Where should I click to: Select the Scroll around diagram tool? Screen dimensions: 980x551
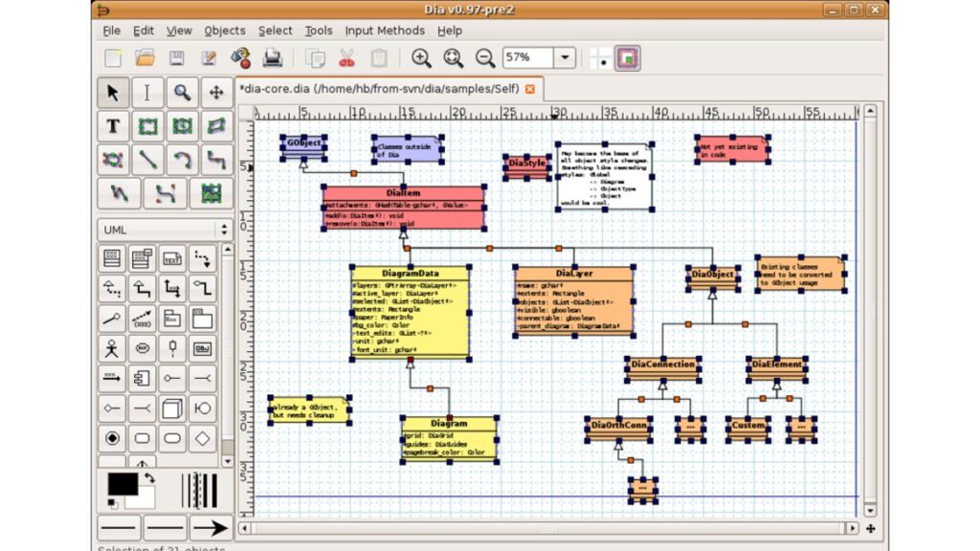[216, 93]
